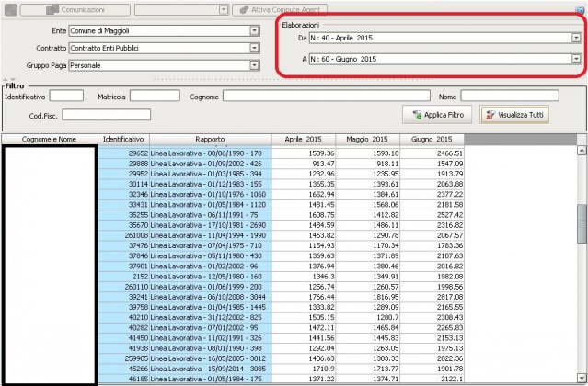Select Linea Lavorativa - 07/04/1975 - 710
The height and width of the screenshot is (386, 588).
point(211,245)
